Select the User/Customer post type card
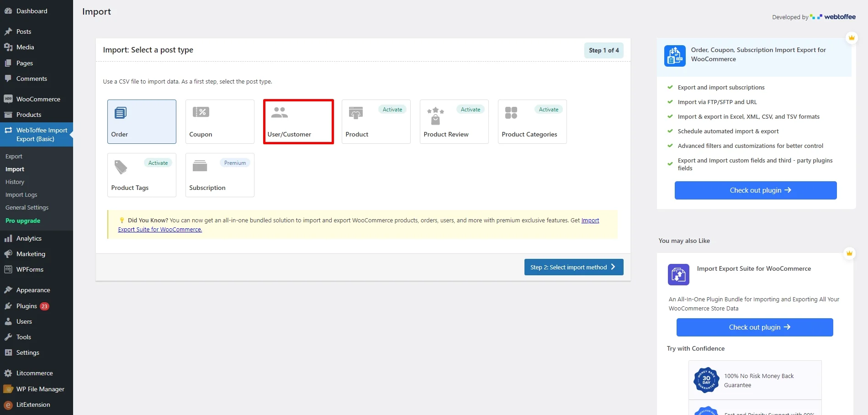The width and height of the screenshot is (868, 415). pyautogui.click(x=298, y=121)
